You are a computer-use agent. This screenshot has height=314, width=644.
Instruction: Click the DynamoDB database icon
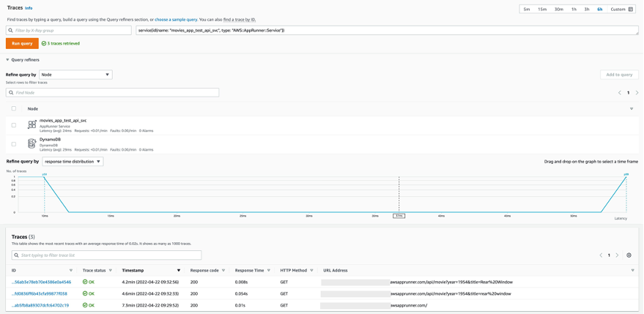click(32, 143)
